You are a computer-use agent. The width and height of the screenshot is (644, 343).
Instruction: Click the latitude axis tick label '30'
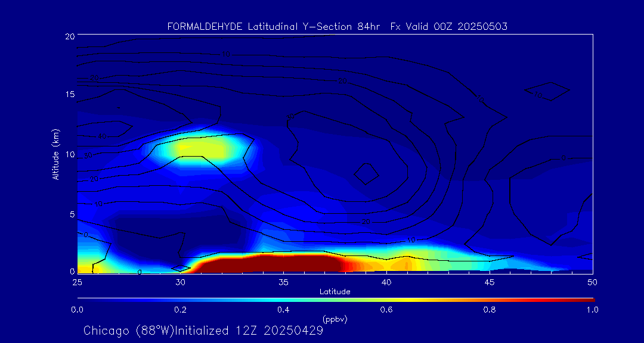coord(180,282)
